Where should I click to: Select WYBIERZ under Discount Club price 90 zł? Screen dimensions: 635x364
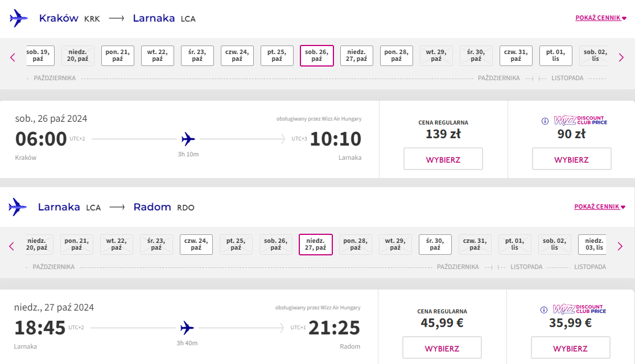(571, 159)
